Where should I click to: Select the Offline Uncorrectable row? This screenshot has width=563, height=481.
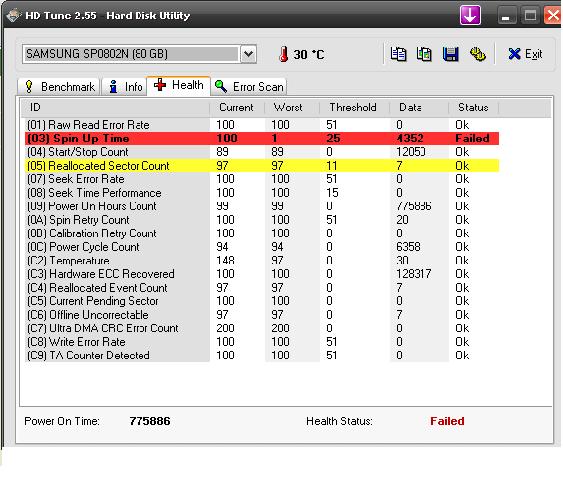[x=262, y=314]
